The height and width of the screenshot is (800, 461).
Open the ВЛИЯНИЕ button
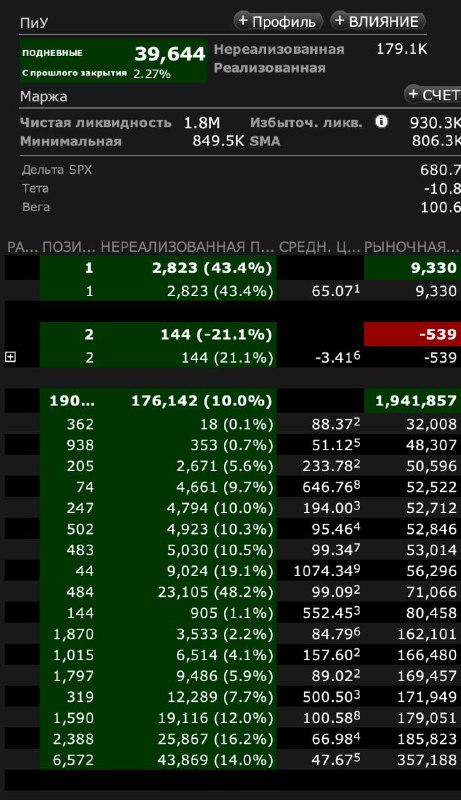(378, 21)
